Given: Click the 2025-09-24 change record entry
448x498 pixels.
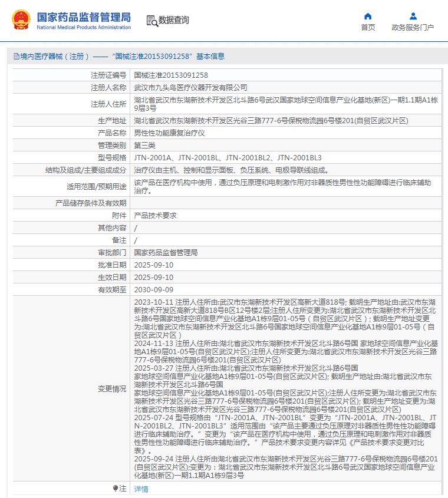Looking at the screenshot, I should click(286, 467).
